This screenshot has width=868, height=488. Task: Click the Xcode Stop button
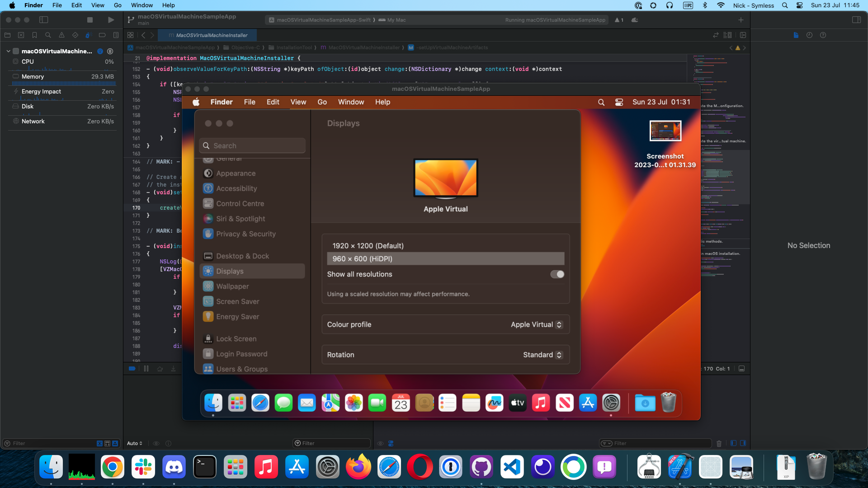pos(90,20)
